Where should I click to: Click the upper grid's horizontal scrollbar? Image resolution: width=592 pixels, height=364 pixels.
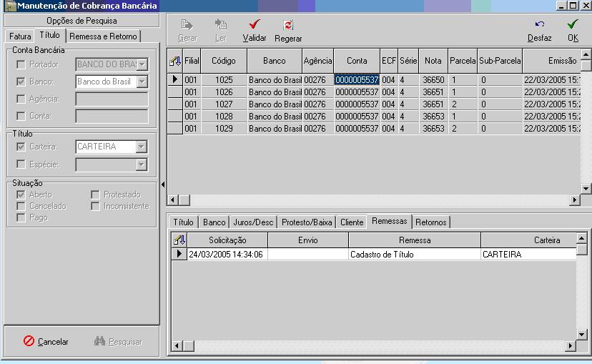click(x=372, y=200)
